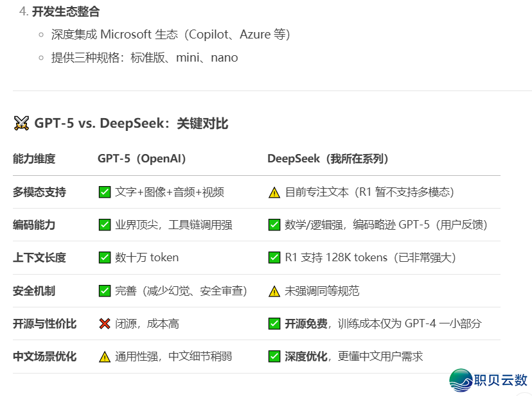Click the row label 开源与性价比
532x396 pixels.
[45, 323]
